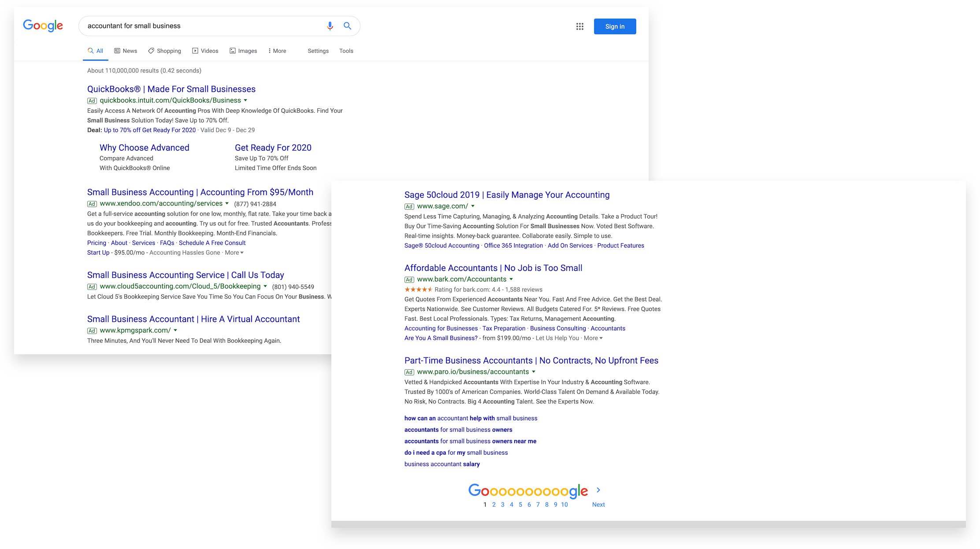Open the Sage 50cloud 2019 ad title
The height and width of the screenshot is (549, 980).
[x=507, y=195]
